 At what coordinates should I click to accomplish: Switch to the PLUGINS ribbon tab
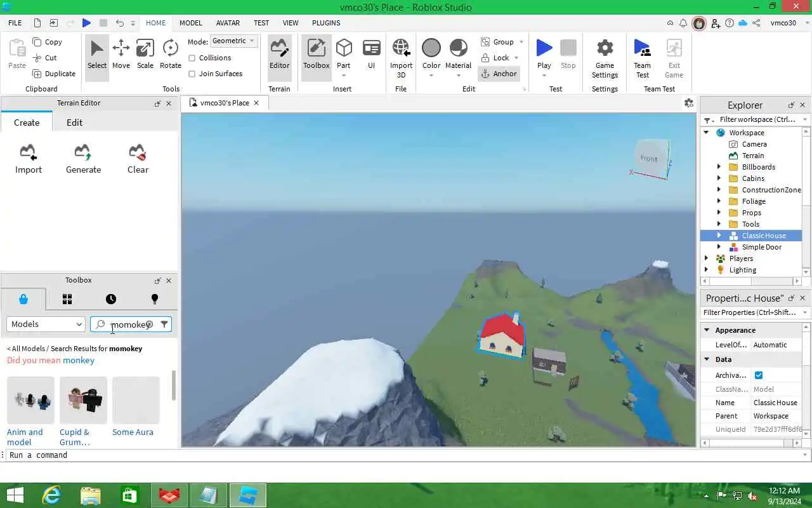(x=326, y=23)
